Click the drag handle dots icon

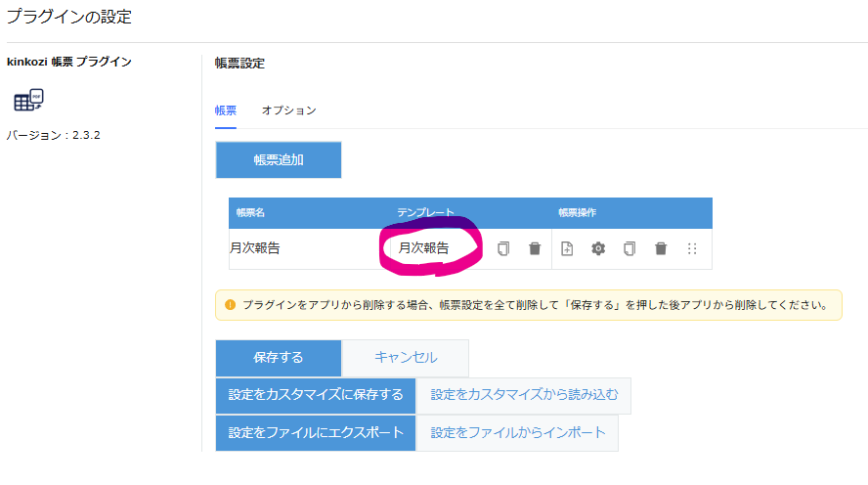692,248
